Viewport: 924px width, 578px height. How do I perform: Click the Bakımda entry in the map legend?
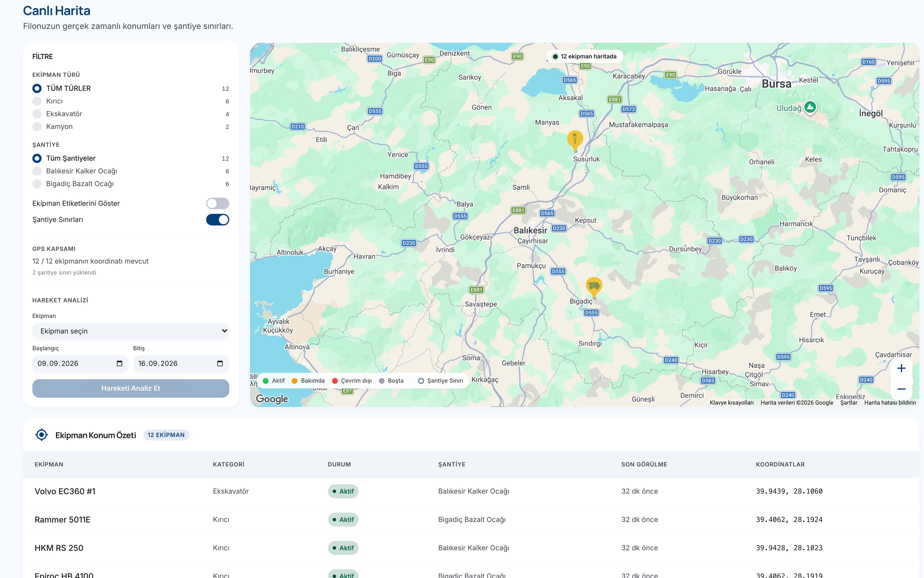pyautogui.click(x=308, y=381)
